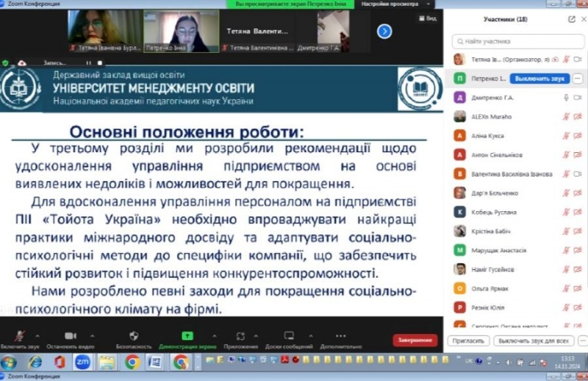Toggle muted mic icon for ALEXn Muraho
This screenshot has height=381, width=588.
[x=566, y=117]
